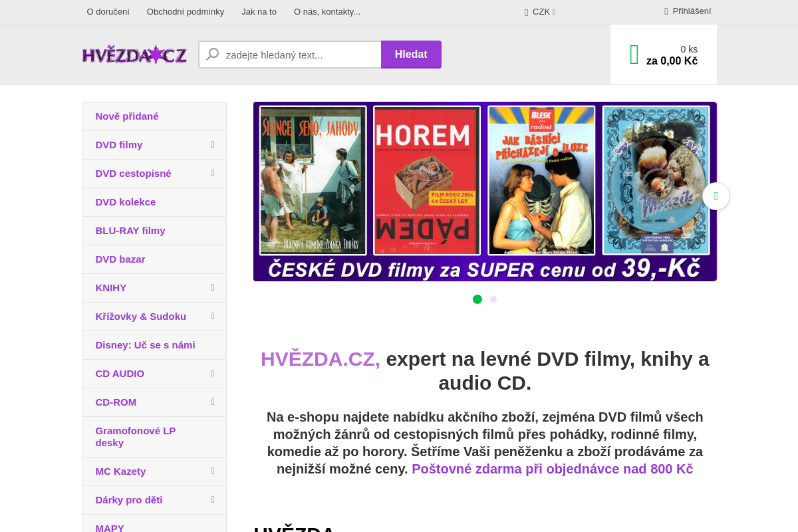
Task: Click the HVĚZDA.CZ logo
Action: [x=134, y=55]
